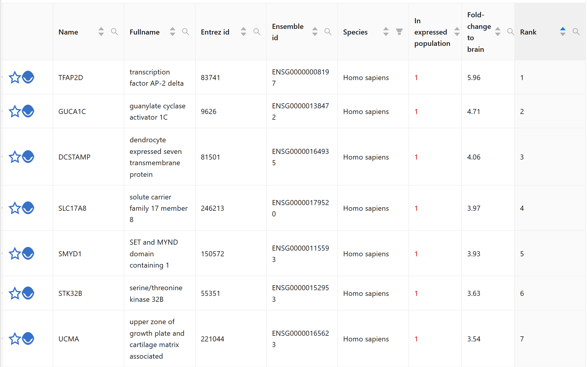Change sort order of Rank column
Screen dimensions: 588x367
click(x=562, y=32)
